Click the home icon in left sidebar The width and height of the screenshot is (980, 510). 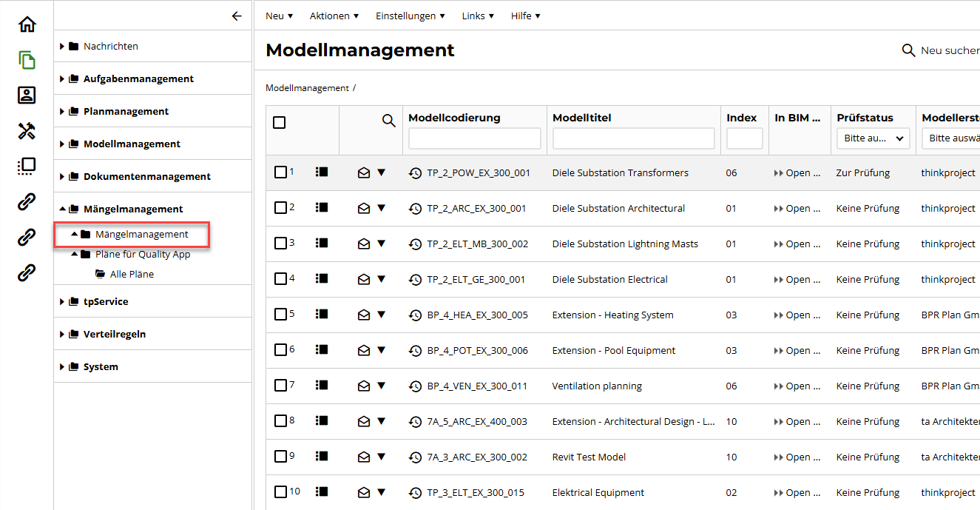tap(27, 24)
